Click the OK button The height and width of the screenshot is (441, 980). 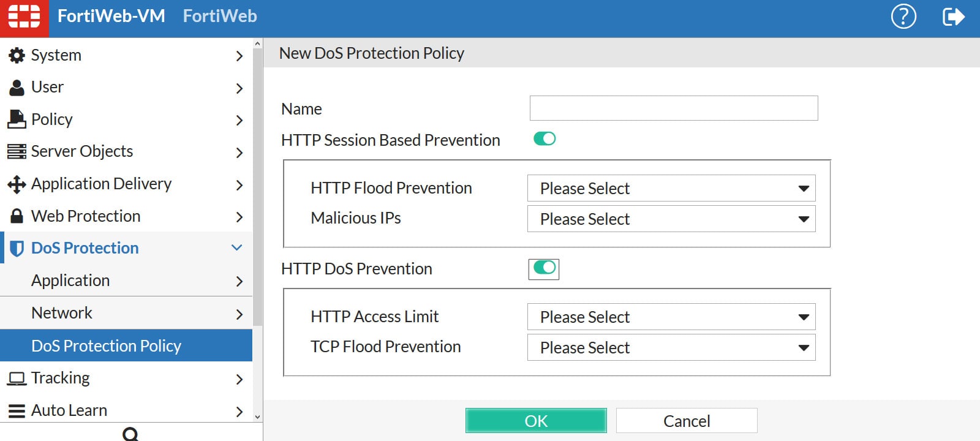pos(536,420)
